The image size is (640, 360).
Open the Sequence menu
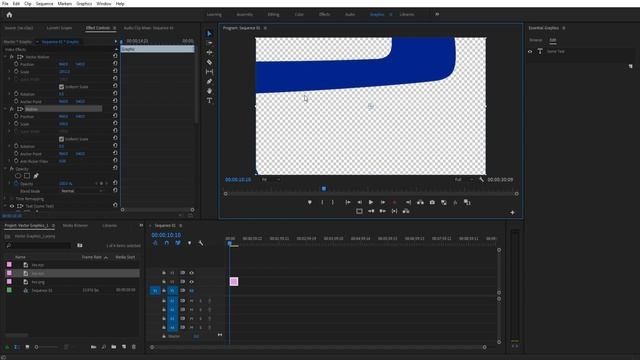[x=44, y=4]
